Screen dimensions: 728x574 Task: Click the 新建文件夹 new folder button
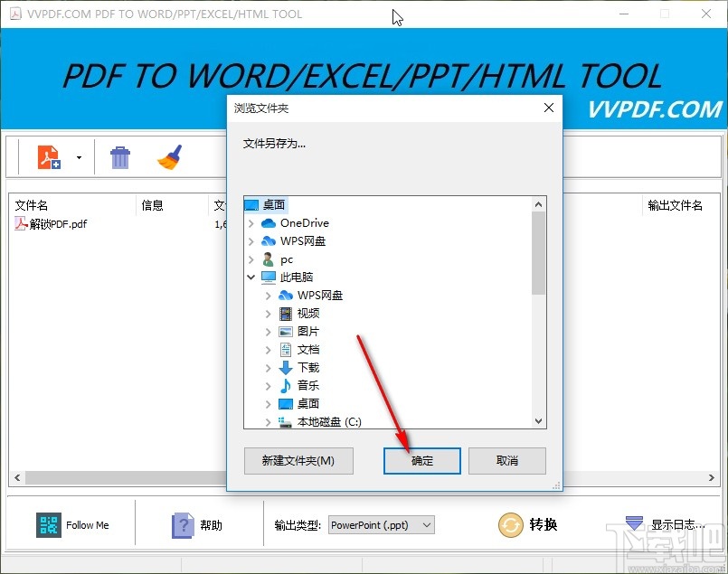pyautogui.click(x=298, y=461)
